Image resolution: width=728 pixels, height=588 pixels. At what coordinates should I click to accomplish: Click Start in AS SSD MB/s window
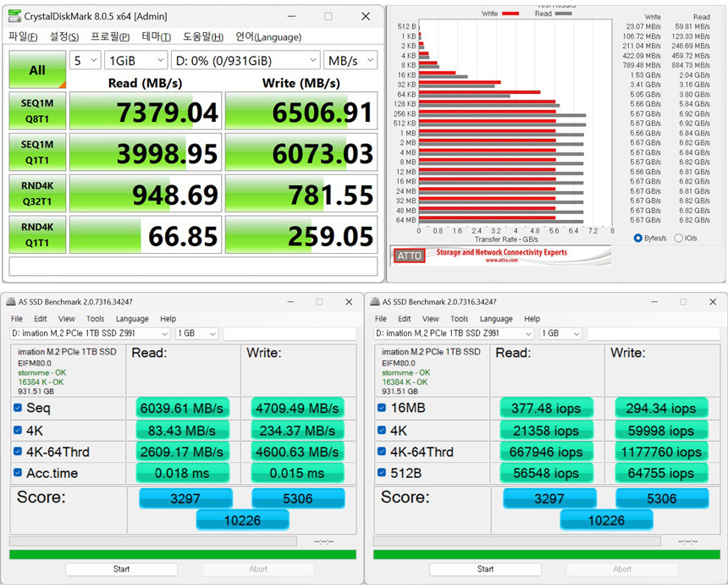pos(122,569)
